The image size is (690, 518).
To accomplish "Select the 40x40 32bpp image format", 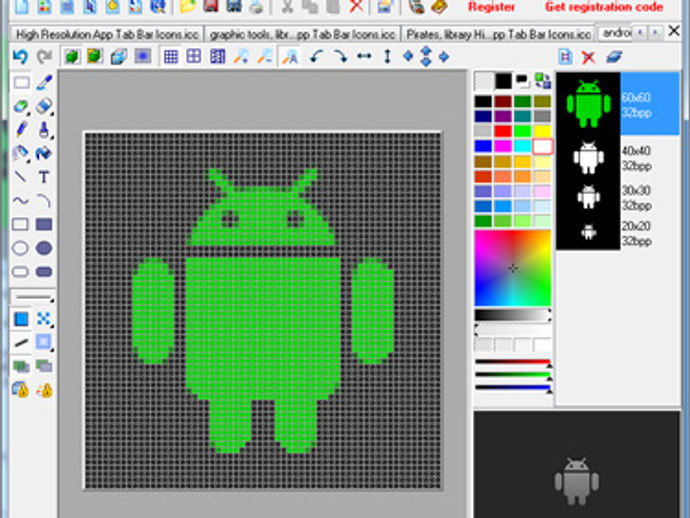I will [x=618, y=158].
